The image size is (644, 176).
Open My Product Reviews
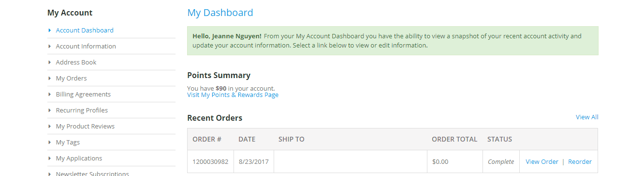click(85, 126)
